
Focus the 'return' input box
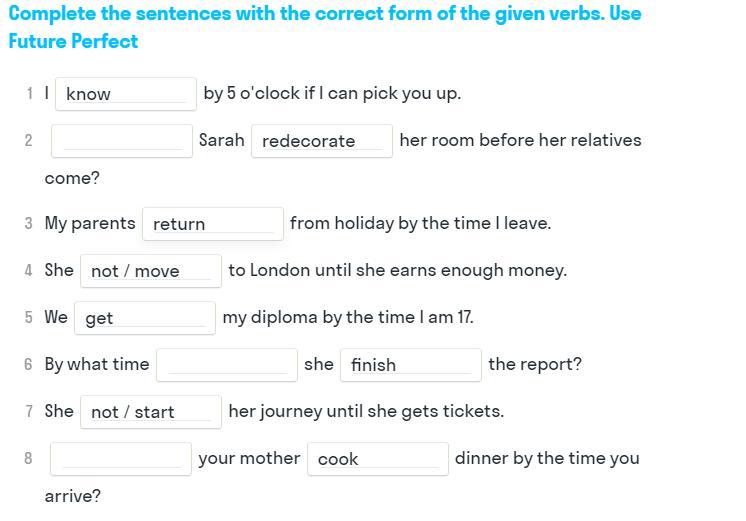pyautogui.click(x=213, y=224)
